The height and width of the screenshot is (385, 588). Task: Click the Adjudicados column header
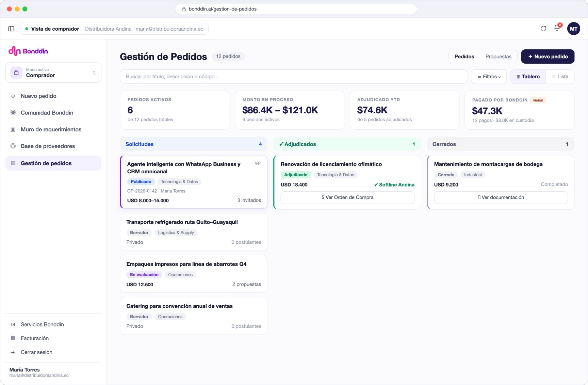pyautogui.click(x=347, y=144)
